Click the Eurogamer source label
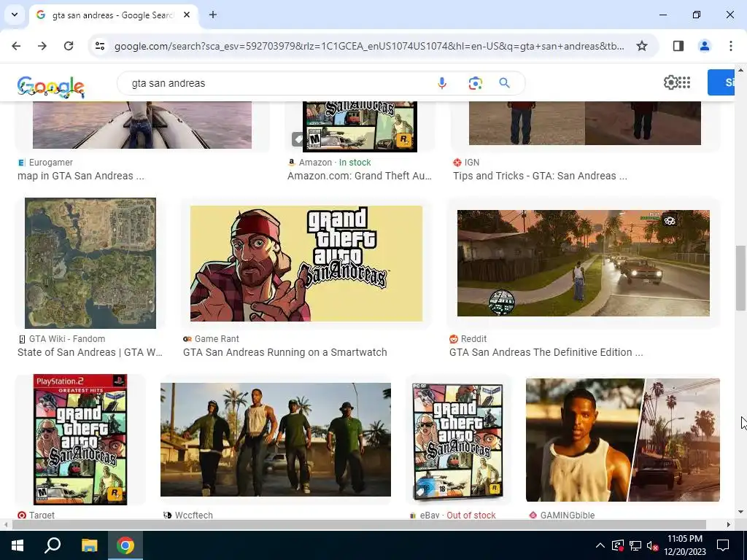 tap(50, 163)
